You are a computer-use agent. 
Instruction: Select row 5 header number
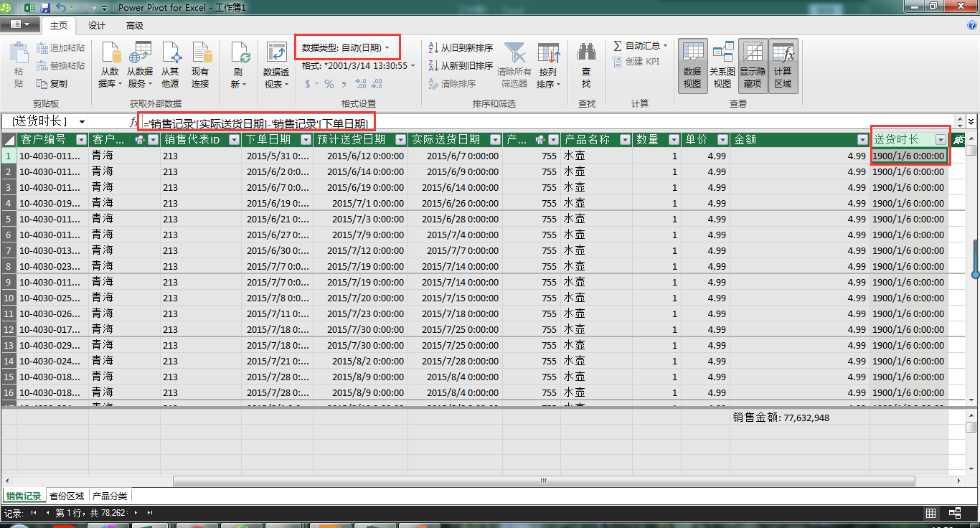(9, 219)
